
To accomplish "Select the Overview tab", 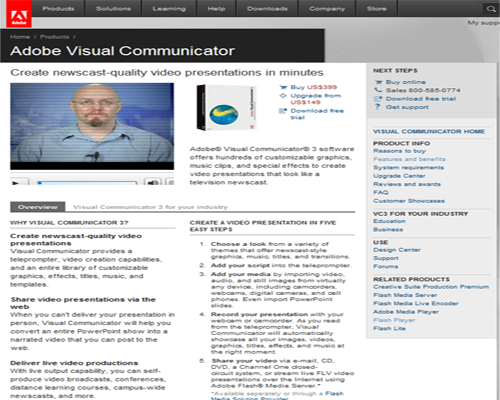I will point(38,207).
